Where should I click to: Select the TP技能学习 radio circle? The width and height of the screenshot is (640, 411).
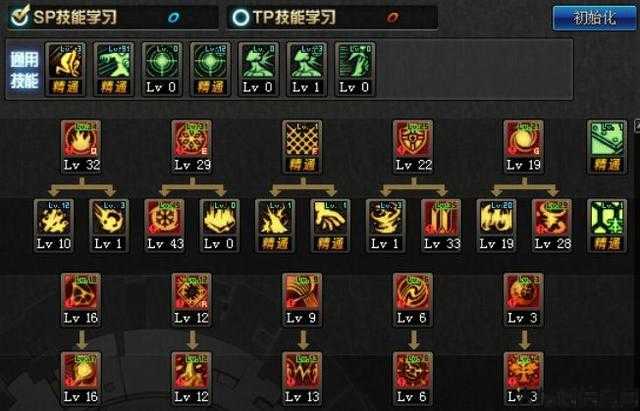click(241, 18)
